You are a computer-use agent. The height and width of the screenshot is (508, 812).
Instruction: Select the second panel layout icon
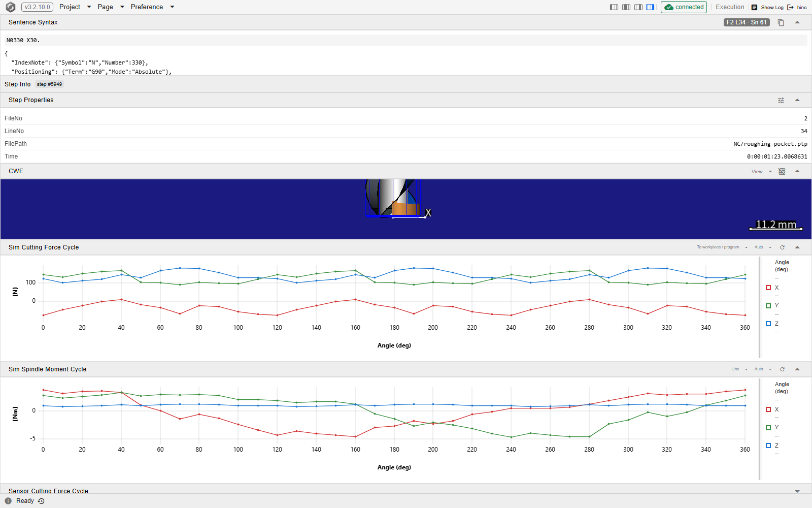pos(626,7)
